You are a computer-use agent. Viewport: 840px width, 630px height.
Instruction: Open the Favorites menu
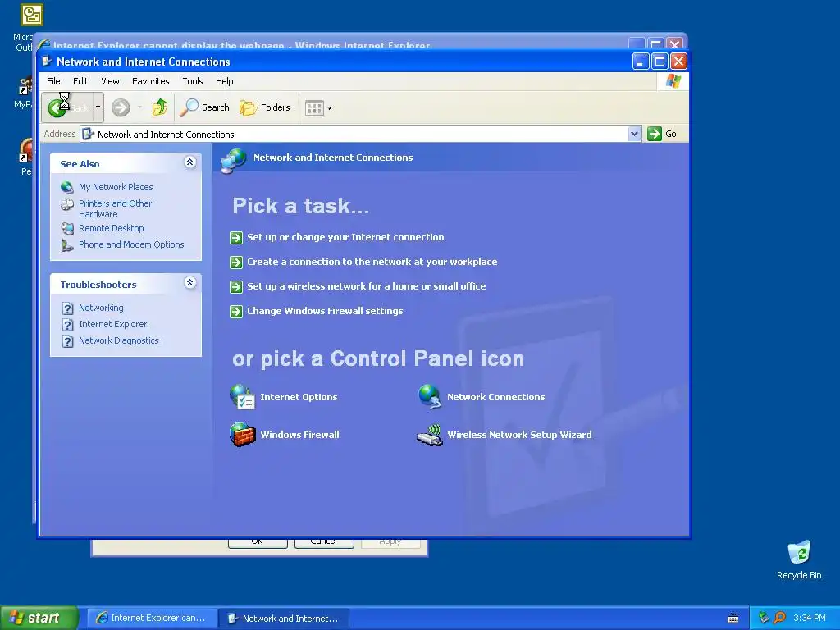click(x=151, y=81)
